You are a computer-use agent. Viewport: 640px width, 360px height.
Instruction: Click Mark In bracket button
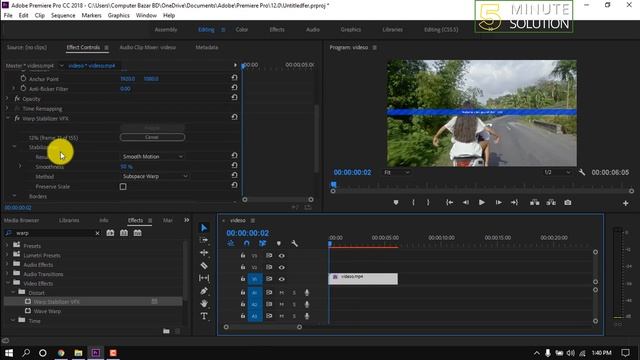[x=413, y=202]
